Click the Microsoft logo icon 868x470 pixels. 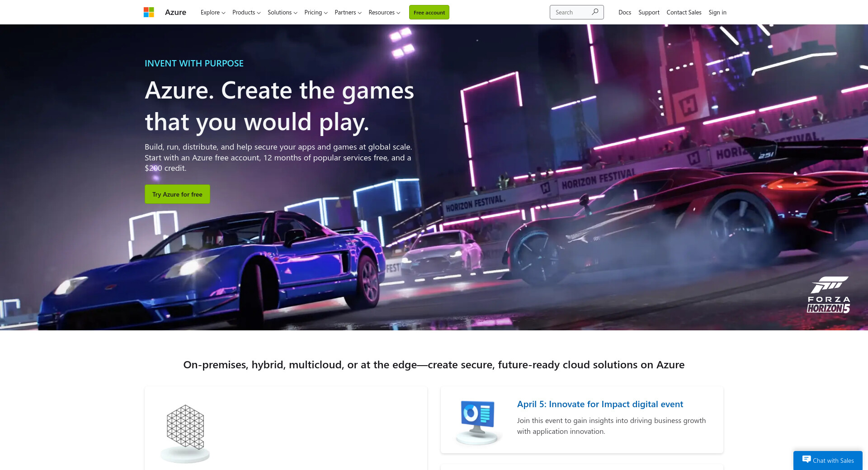[149, 12]
